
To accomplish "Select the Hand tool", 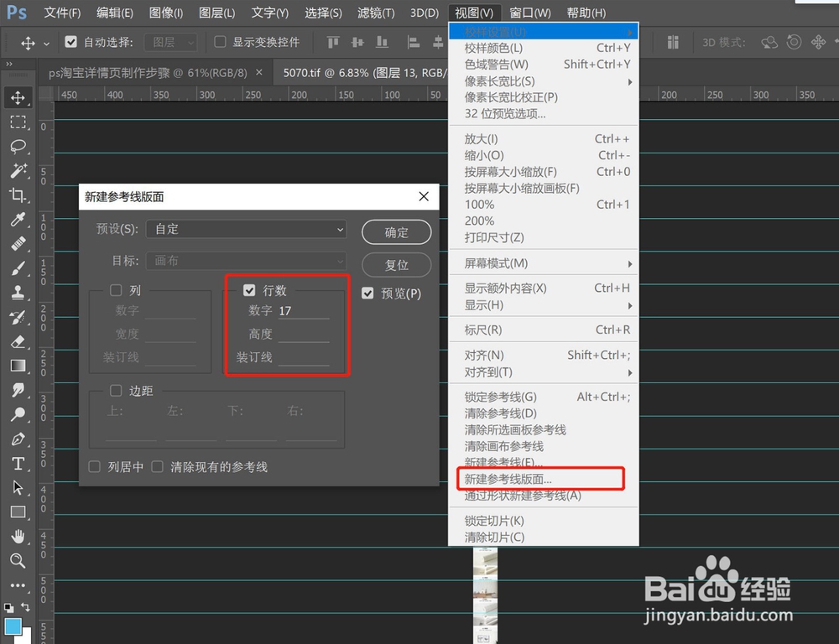I will 18,536.
